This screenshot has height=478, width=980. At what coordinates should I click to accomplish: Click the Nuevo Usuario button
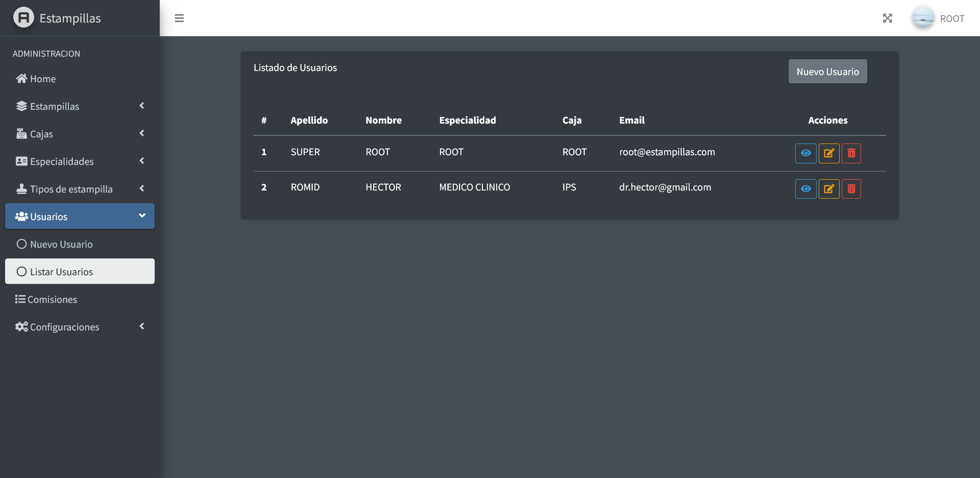[827, 71]
